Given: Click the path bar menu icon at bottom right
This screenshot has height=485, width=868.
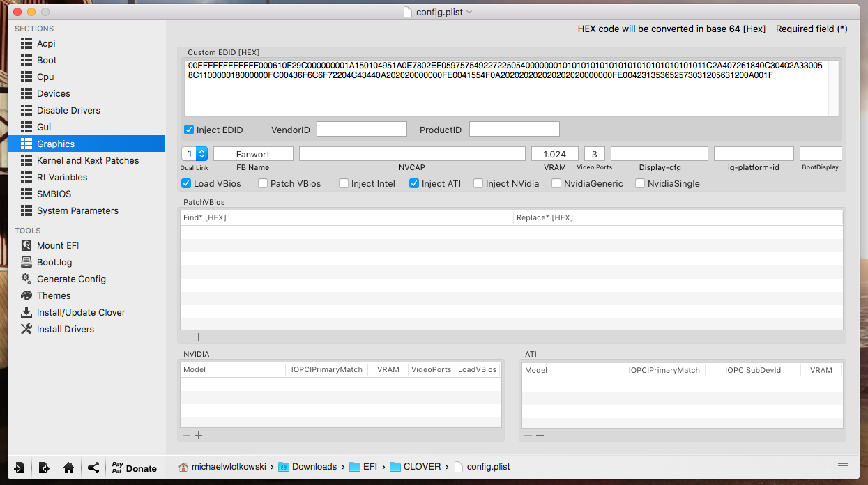Looking at the screenshot, I should click(843, 467).
